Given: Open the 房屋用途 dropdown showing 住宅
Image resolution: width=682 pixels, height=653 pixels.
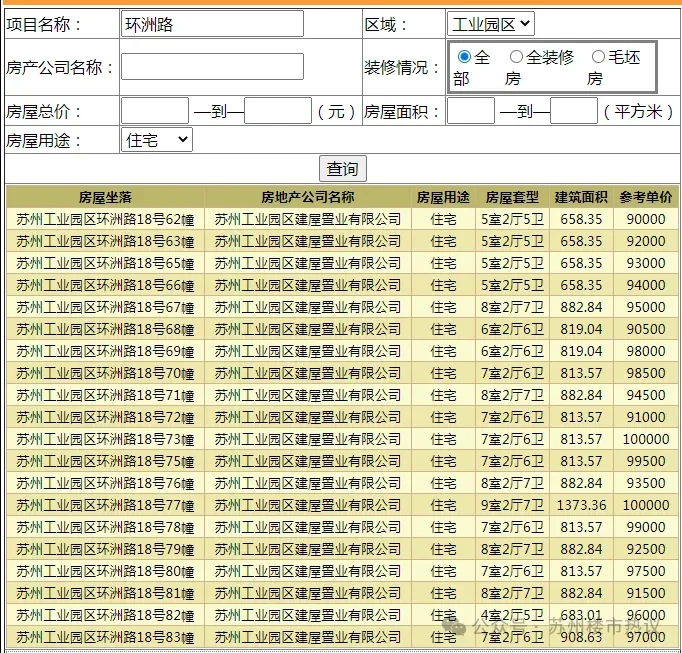Looking at the screenshot, I should pyautogui.click(x=157, y=140).
